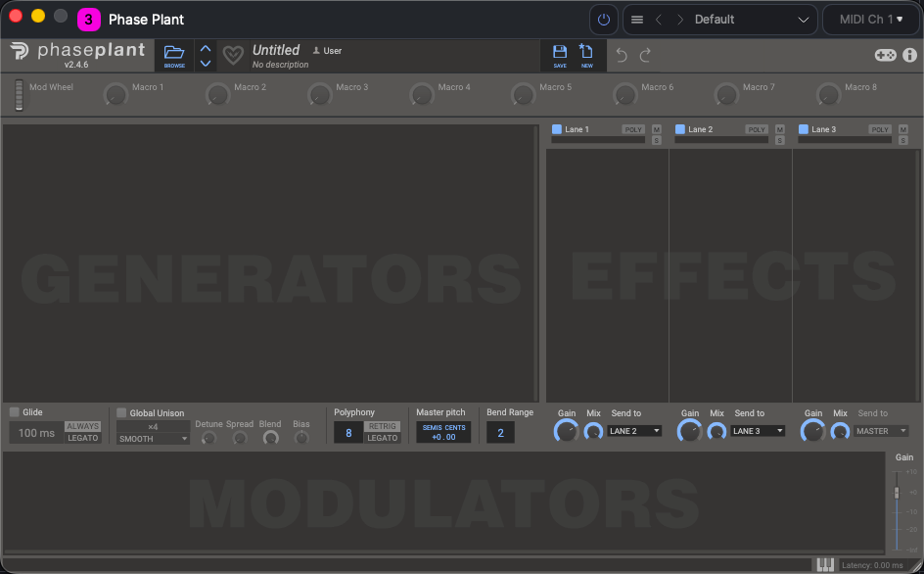
Task: Click the Master pitch semis cents display
Action: 443,432
